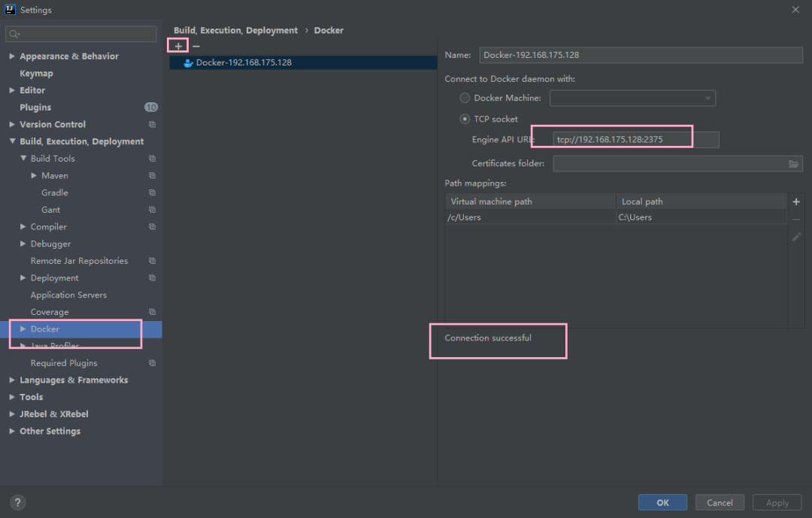Open Remote Jar Repositories page

pyautogui.click(x=79, y=261)
